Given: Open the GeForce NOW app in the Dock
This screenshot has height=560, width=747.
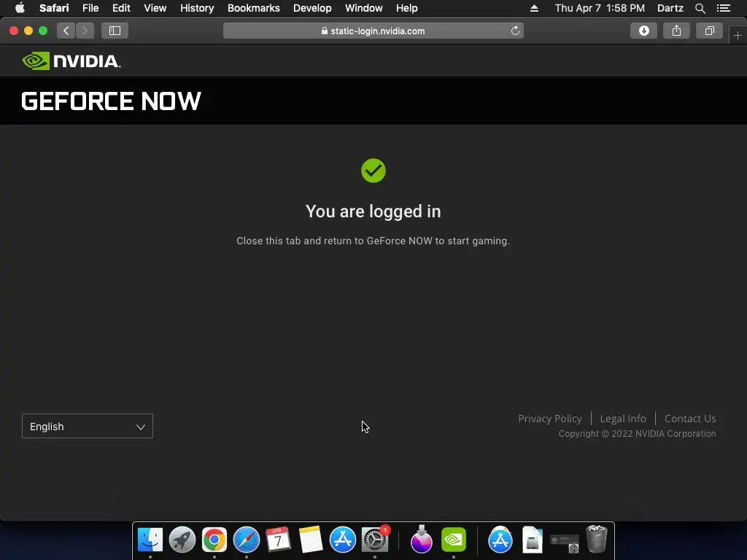Looking at the screenshot, I should coord(454,540).
